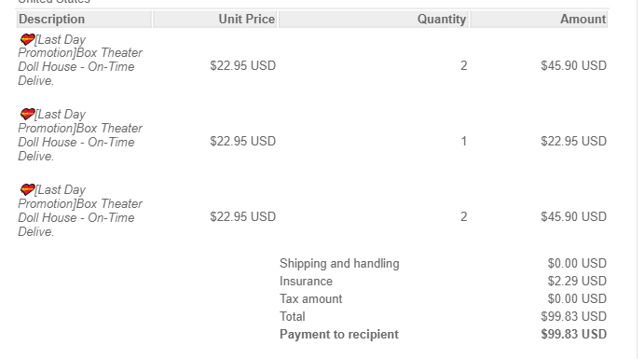Open first Box Theater Doll House item
The width and height of the screenshot is (644, 359).
[80, 60]
